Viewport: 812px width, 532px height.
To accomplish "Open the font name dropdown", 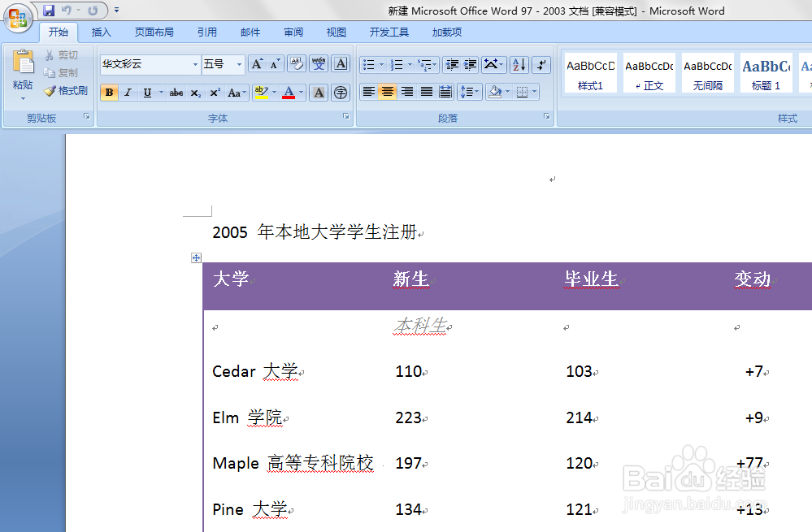I will pyautogui.click(x=195, y=63).
